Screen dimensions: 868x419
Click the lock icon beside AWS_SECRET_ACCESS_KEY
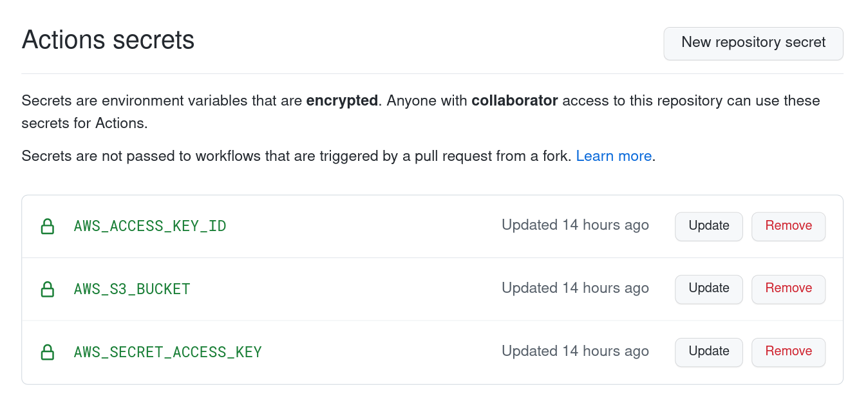(x=48, y=352)
